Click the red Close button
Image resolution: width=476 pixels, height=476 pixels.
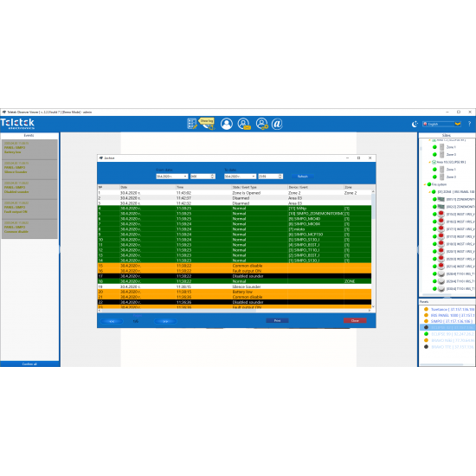click(355, 320)
